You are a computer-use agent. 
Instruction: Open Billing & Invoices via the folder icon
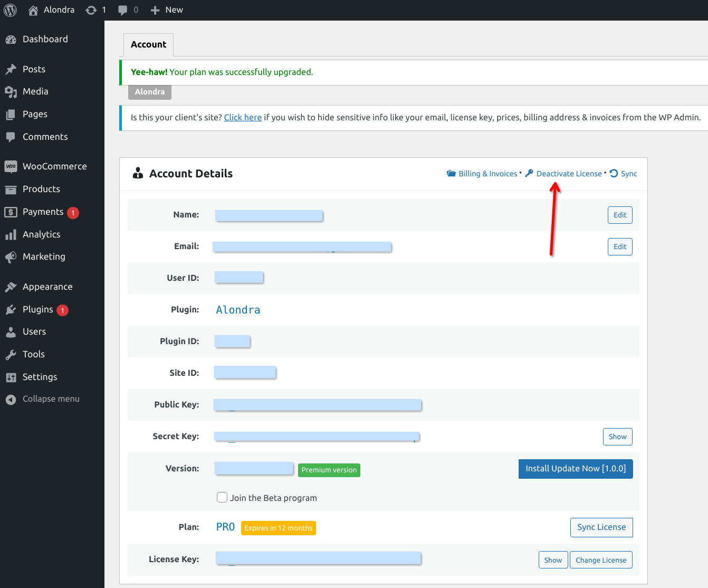point(451,173)
